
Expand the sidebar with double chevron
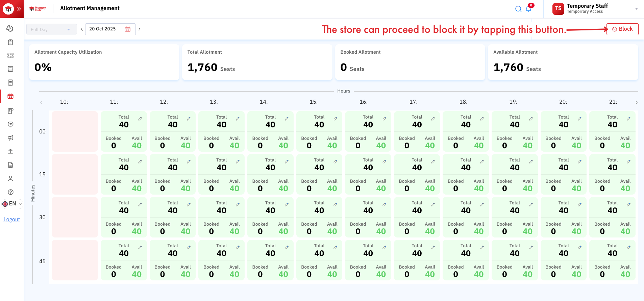[x=19, y=9]
